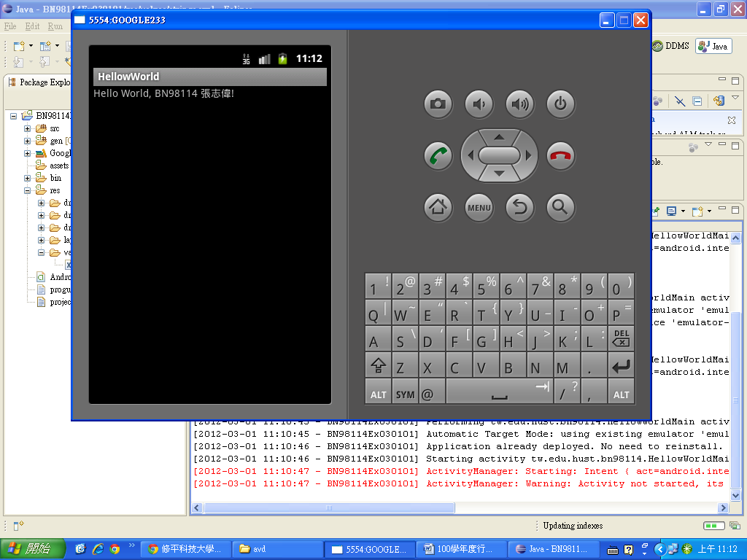Toggle the left ALT key

click(x=378, y=394)
